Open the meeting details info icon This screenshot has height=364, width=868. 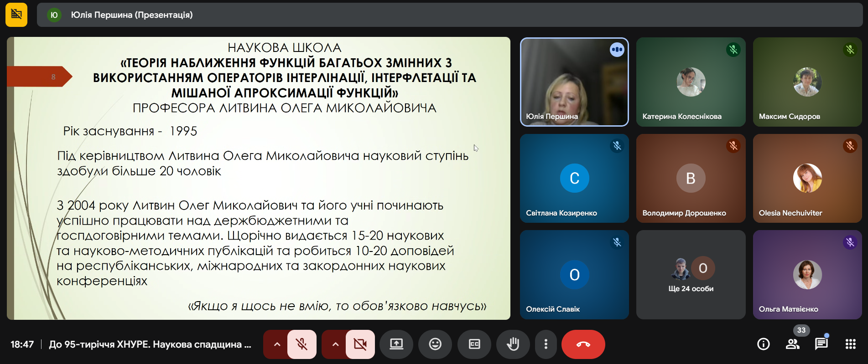tap(763, 344)
